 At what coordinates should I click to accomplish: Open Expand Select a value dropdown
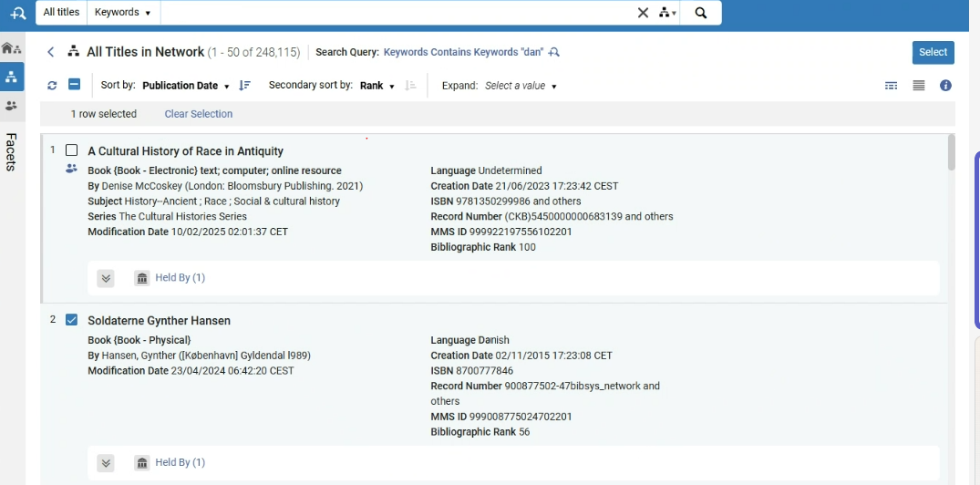coord(521,86)
